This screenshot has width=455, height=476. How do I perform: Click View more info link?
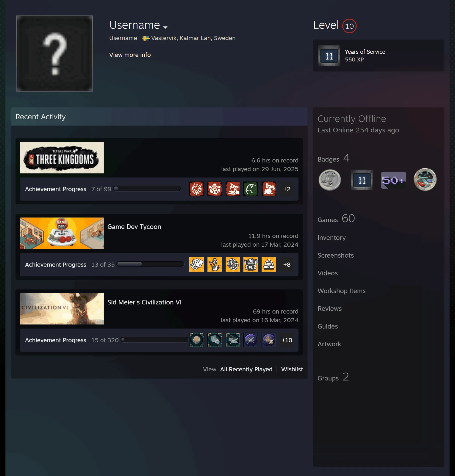pyautogui.click(x=130, y=55)
